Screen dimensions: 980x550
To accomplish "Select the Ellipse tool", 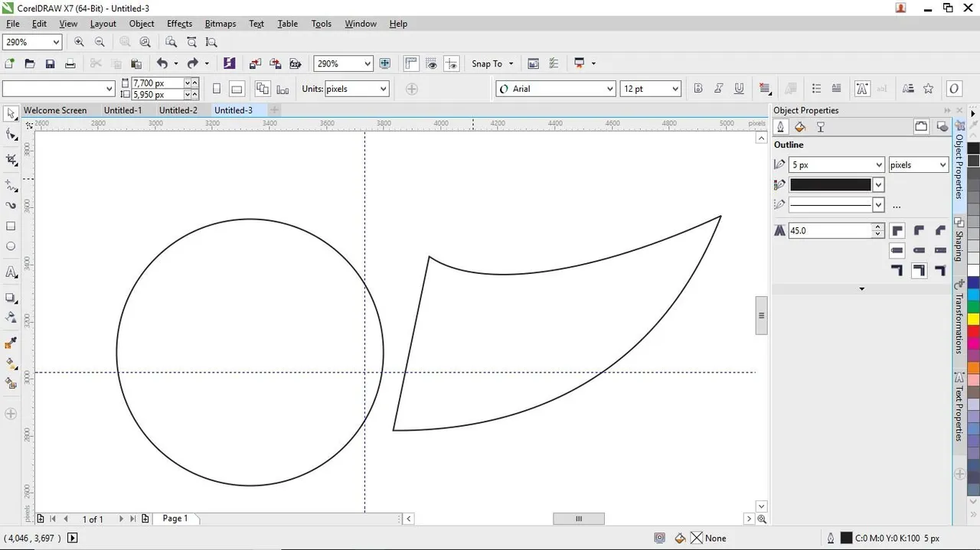I will click(x=11, y=246).
